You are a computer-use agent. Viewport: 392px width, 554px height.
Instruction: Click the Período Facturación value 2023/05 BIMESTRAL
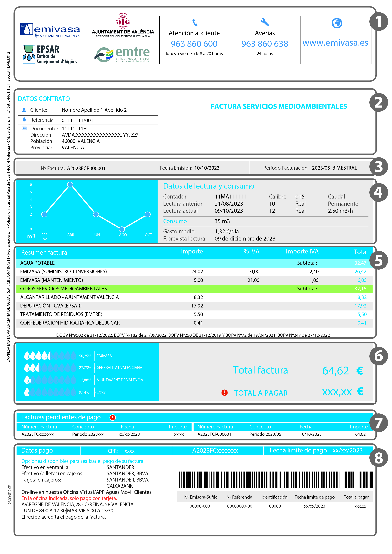pos(334,168)
